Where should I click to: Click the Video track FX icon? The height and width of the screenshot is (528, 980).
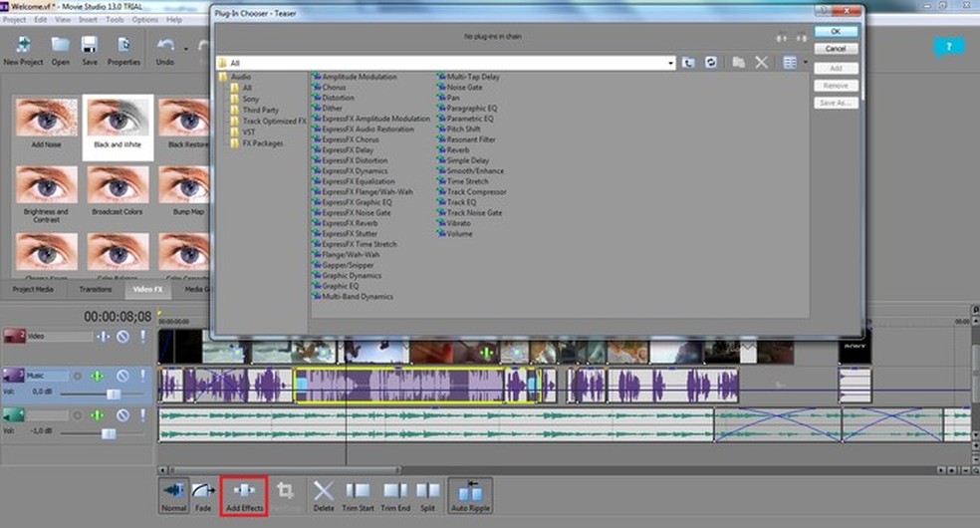point(103,336)
